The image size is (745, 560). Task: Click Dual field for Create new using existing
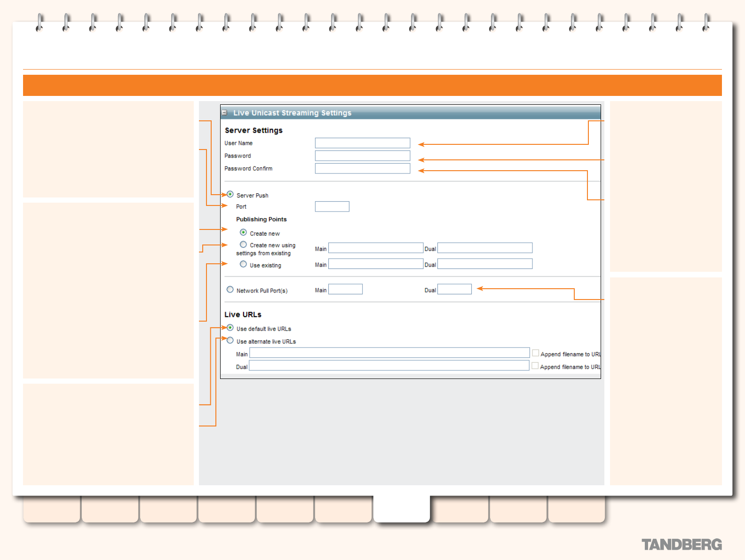(x=485, y=248)
